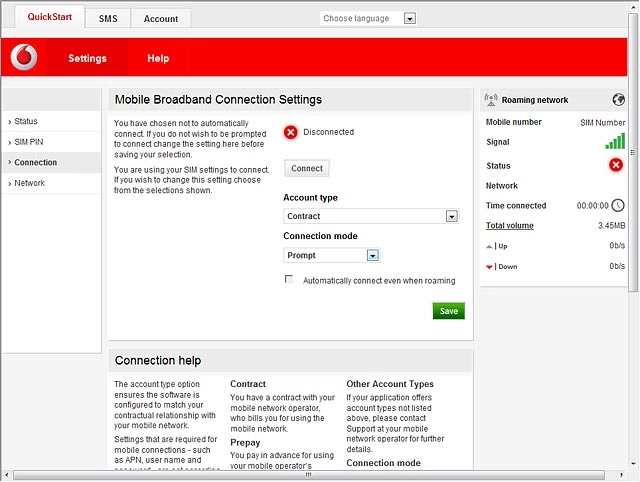This screenshot has height=482, width=640.
Task: Click the Prepay heading in Connection help
Action: coord(245,443)
